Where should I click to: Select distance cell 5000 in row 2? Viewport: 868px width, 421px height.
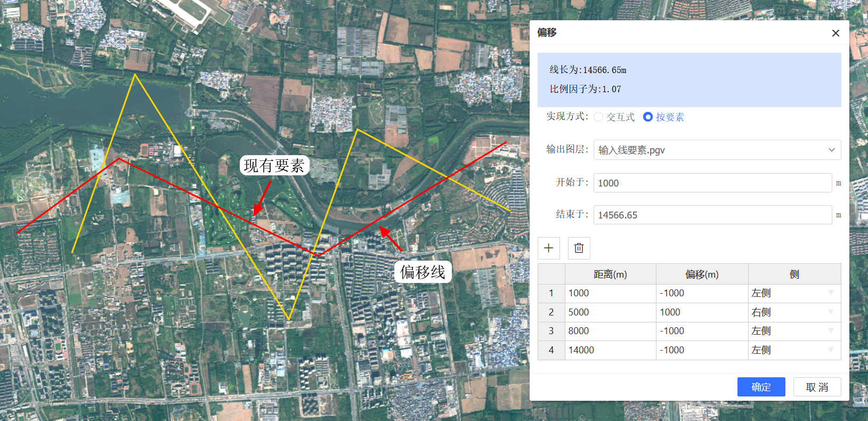click(610, 312)
